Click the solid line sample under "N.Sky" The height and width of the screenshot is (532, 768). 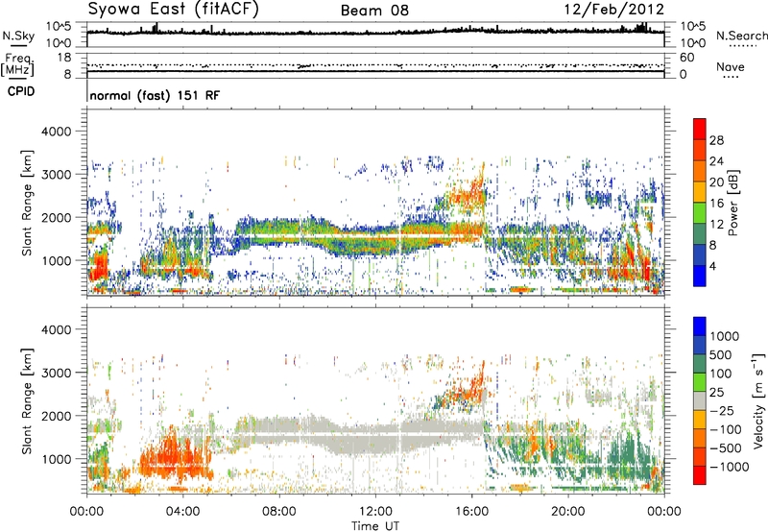[18, 45]
